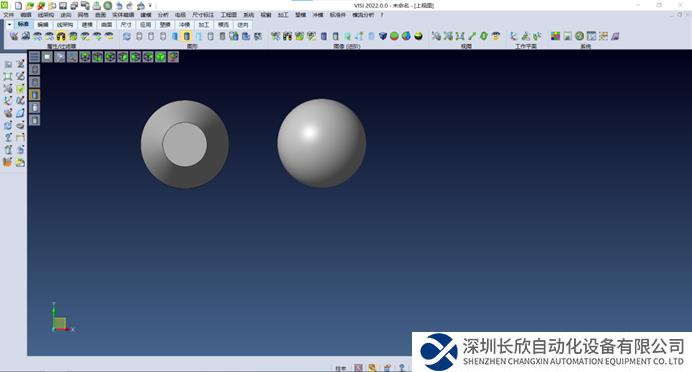692x372 pixels.
Task: Open the 分析 menu
Action: point(163,15)
